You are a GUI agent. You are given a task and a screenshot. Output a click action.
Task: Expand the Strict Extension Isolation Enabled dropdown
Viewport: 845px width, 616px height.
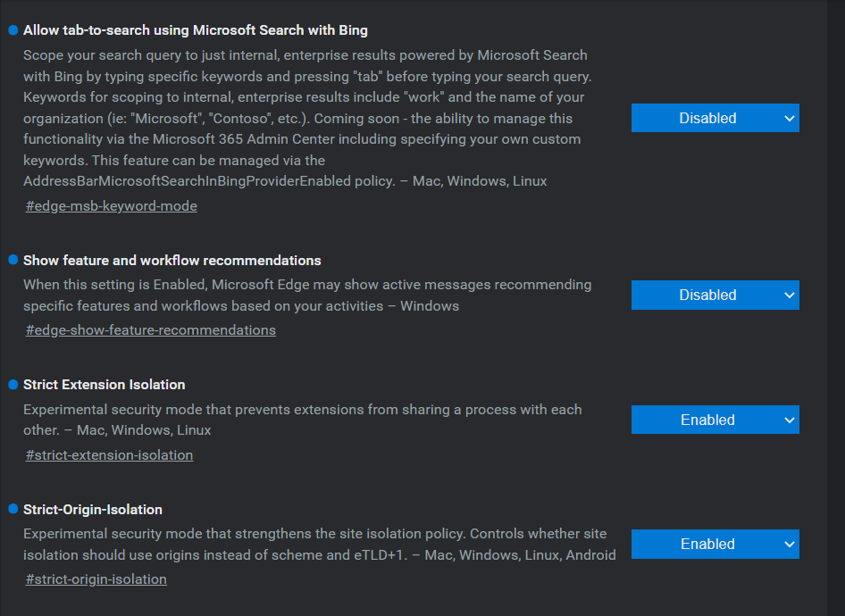click(715, 420)
